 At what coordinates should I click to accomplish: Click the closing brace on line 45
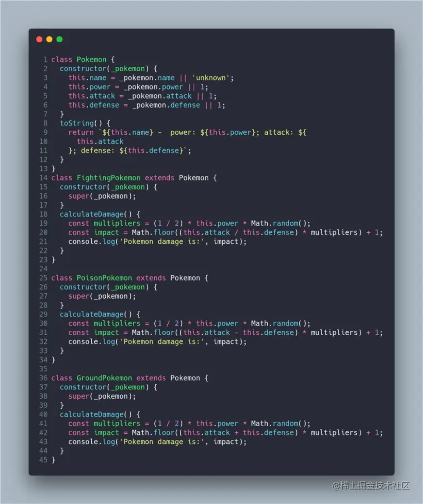pyautogui.click(x=53, y=460)
